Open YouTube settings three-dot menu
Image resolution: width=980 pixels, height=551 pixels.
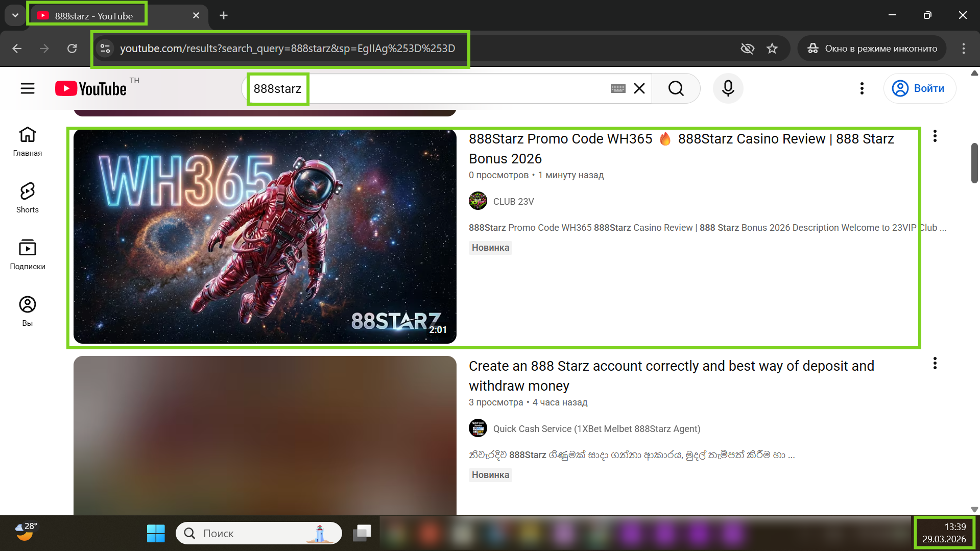pos(862,88)
